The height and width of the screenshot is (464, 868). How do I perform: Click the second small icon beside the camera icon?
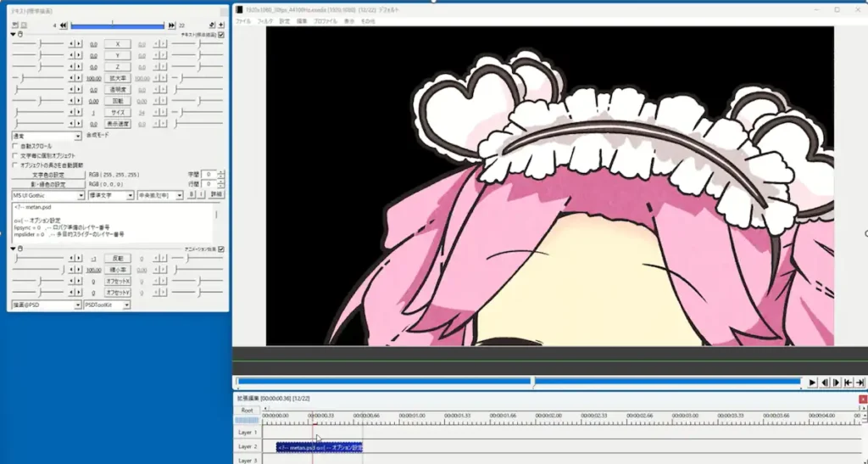[24, 25]
